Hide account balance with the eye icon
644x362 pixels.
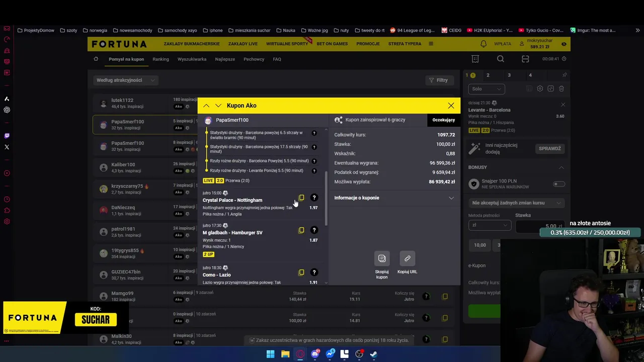tap(564, 44)
